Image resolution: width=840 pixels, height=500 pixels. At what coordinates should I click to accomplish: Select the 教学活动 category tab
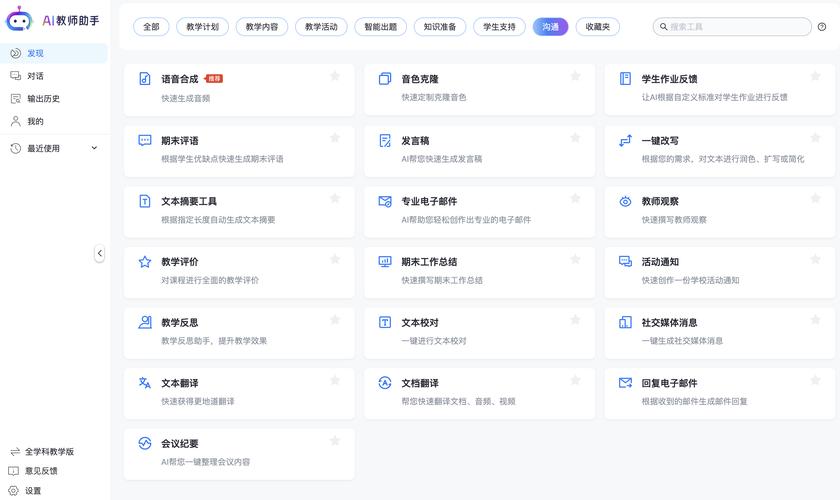point(321,27)
